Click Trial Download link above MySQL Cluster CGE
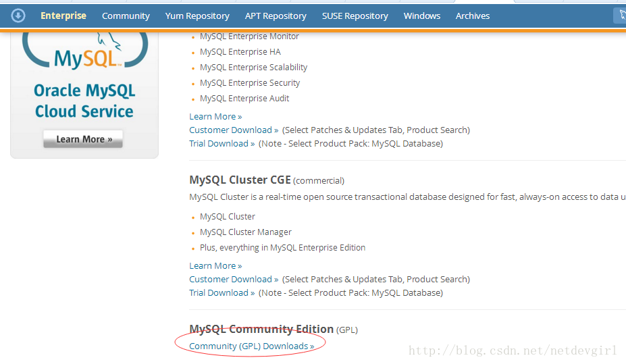Image resolution: width=626 pixels, height=364 pixels. click(x=222, y=143)
